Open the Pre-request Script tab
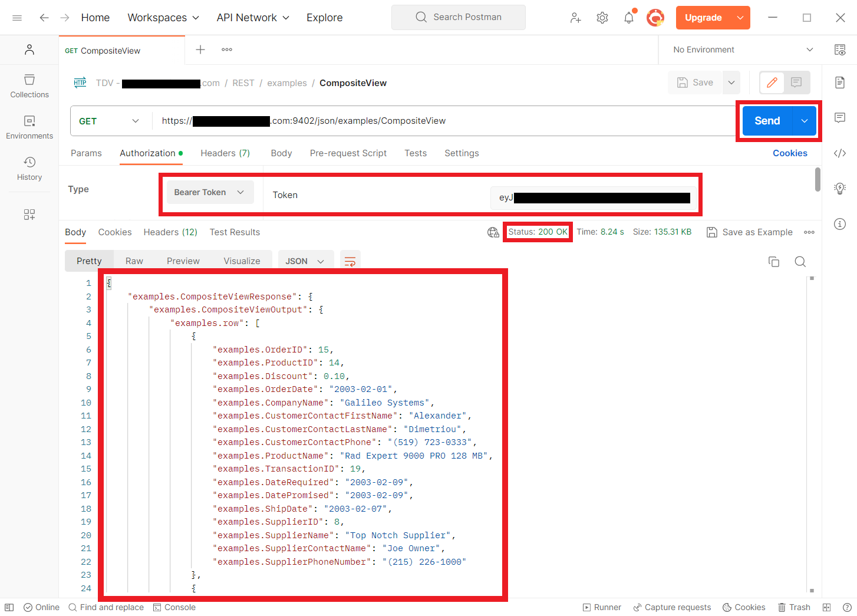The image size is (857, 616). 348,153
